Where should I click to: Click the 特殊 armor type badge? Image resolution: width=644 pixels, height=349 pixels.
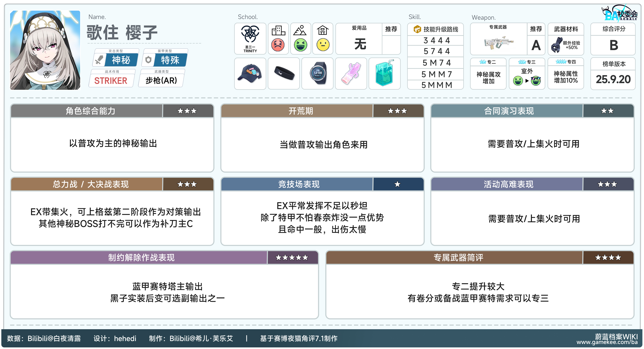pos(170,60)
